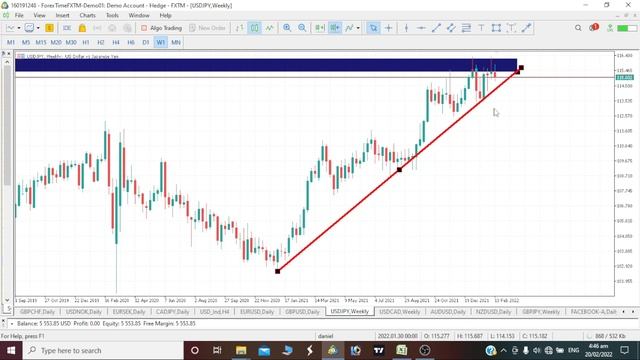Expand the templates dropdown arrow

[x=38, y=28]
